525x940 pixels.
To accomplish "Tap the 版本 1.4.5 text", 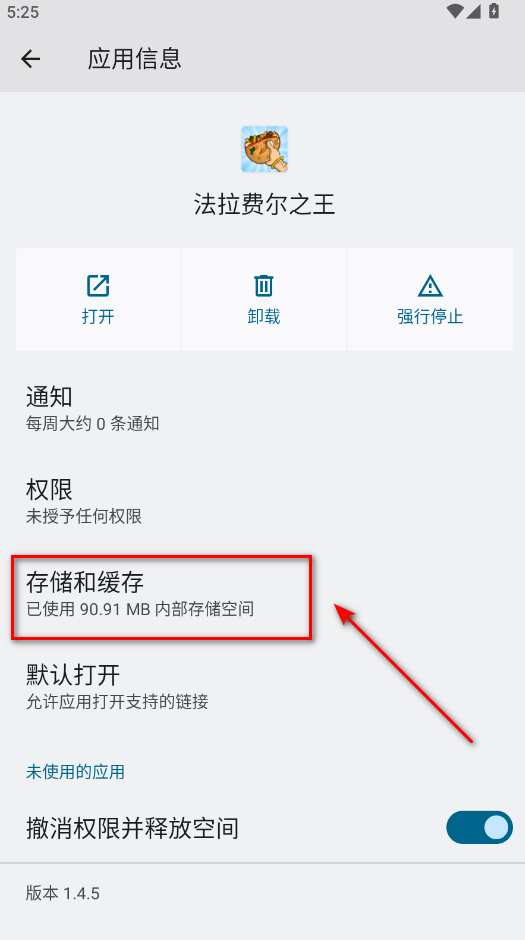I will click(x=63, y=893).
